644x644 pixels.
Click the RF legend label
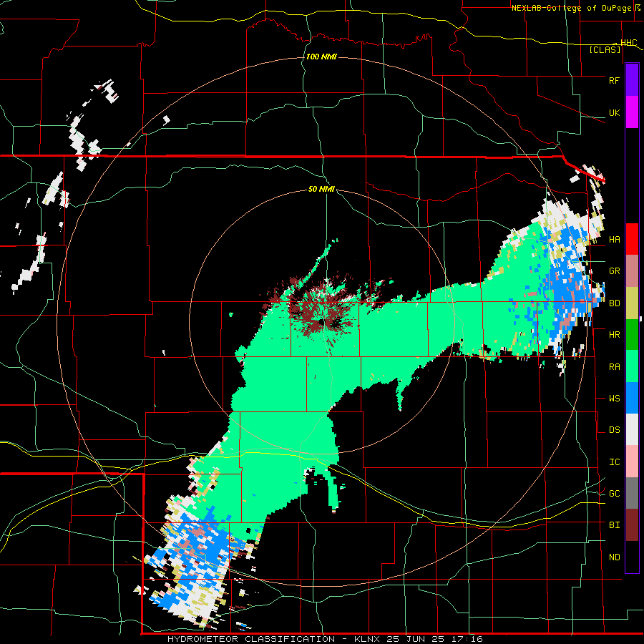tap(614, 80)
